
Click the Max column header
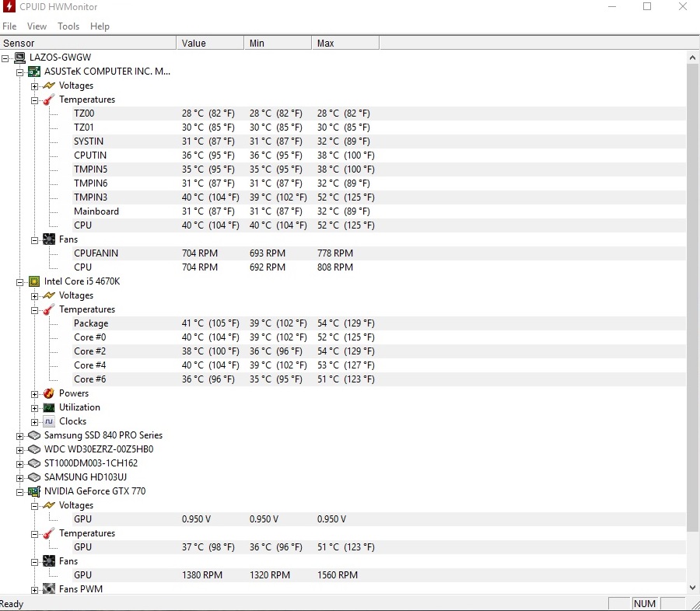pos(345,44)
